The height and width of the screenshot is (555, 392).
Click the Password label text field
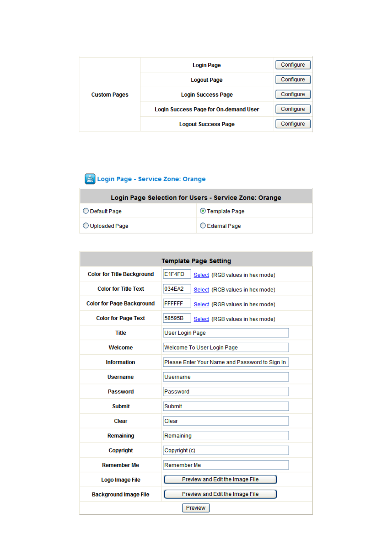(x=226, y=392)
